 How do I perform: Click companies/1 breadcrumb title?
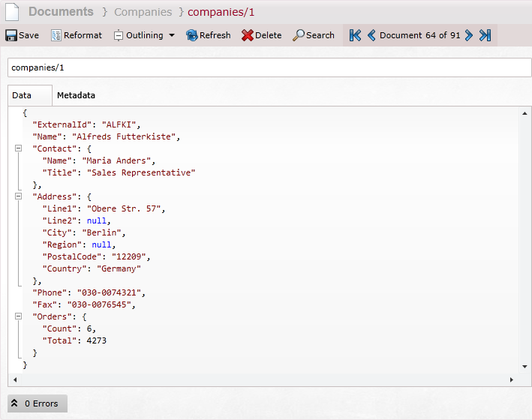point(221,12)
